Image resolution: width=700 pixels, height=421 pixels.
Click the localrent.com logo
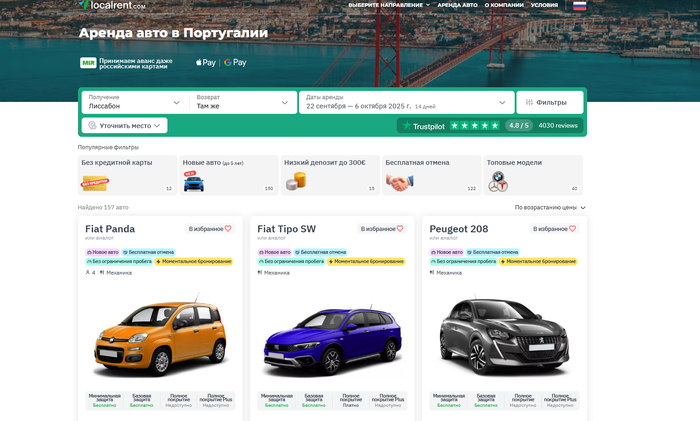pos(111,6)
